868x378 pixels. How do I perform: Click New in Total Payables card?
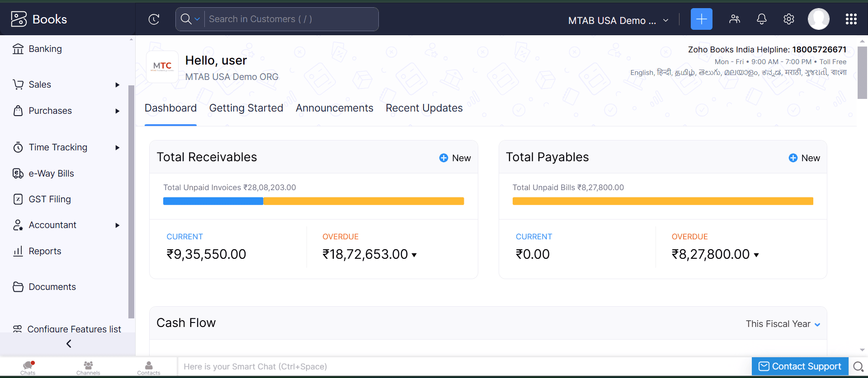[x=804, y=158]
